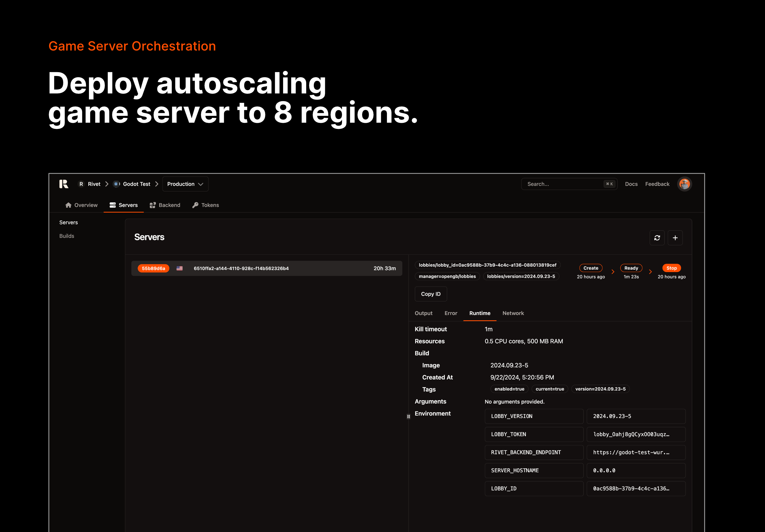
Task: Click the enabled=true build tag
Action: click(509, 389)
